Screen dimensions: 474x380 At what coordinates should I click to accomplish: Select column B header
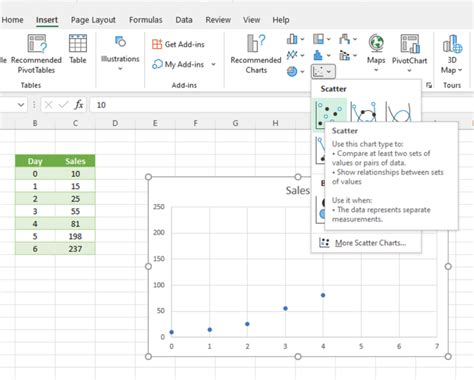(35, 123)
